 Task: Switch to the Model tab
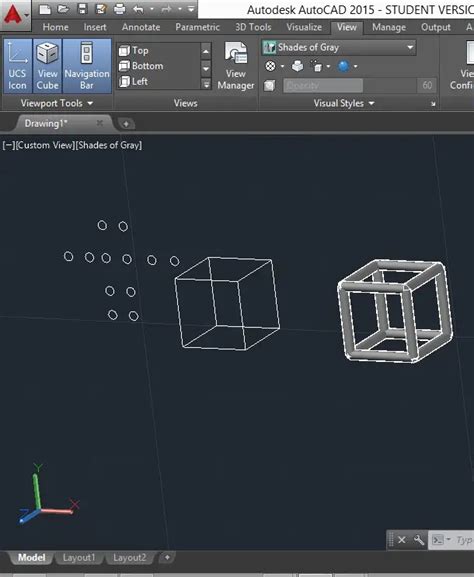click(x=32, y=557)
